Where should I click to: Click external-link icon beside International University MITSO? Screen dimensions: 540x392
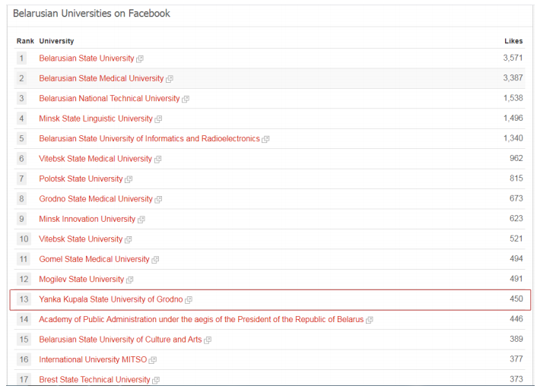click(153, 360)
